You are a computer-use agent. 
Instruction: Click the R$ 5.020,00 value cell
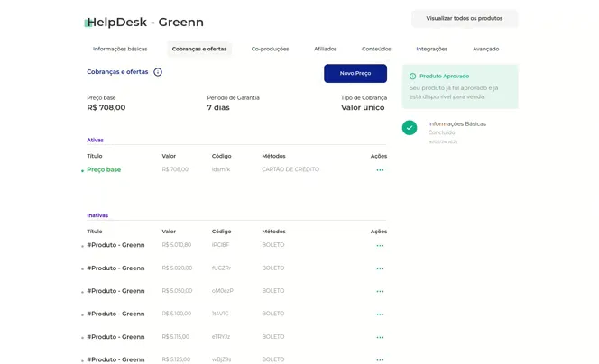coord(177,268)
